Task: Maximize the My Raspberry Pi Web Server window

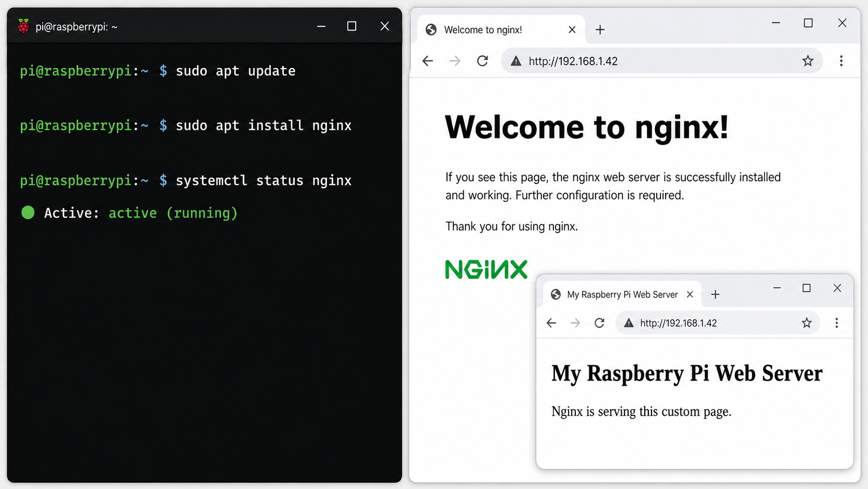Action: click(x=806, y=288)
